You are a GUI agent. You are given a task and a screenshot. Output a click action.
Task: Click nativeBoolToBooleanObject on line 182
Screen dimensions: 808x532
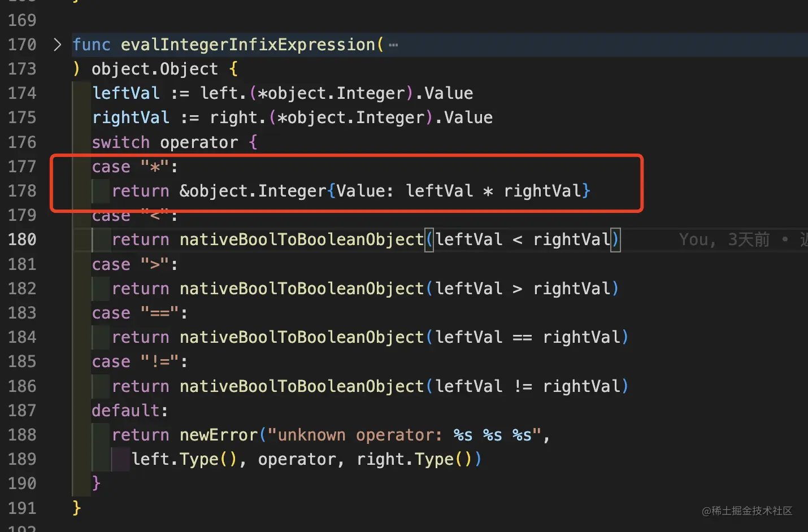(301, 289)
